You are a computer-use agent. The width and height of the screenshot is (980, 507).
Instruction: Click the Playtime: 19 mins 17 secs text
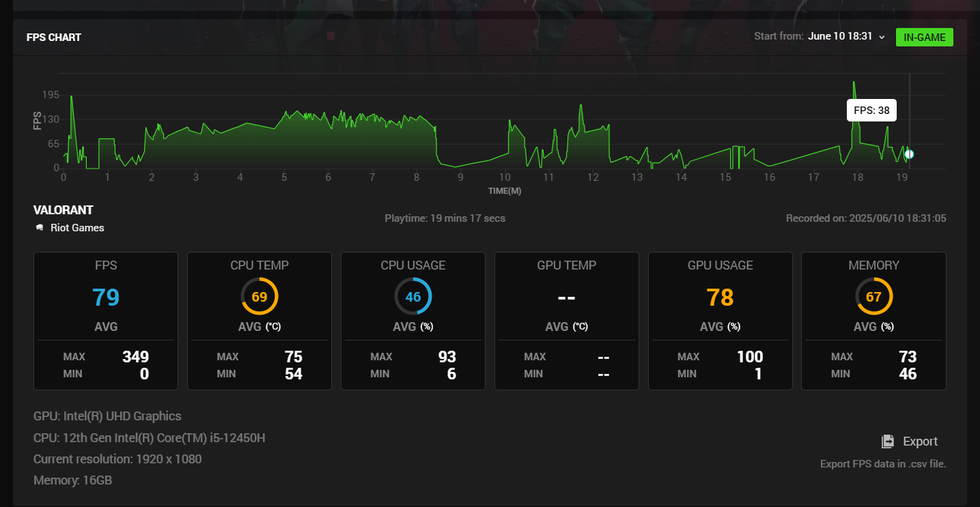[445, 218]
